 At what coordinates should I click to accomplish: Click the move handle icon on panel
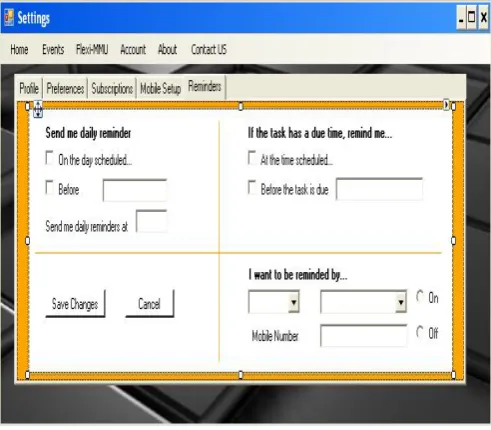(38, 109)
